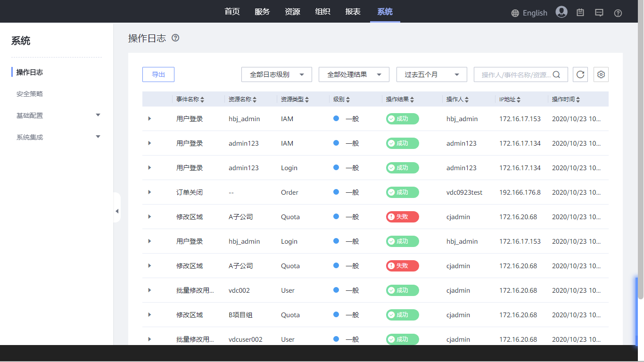644x362 pixels.
Task: Open the 全部日志级别 dropdown
Action: point(276,74)
